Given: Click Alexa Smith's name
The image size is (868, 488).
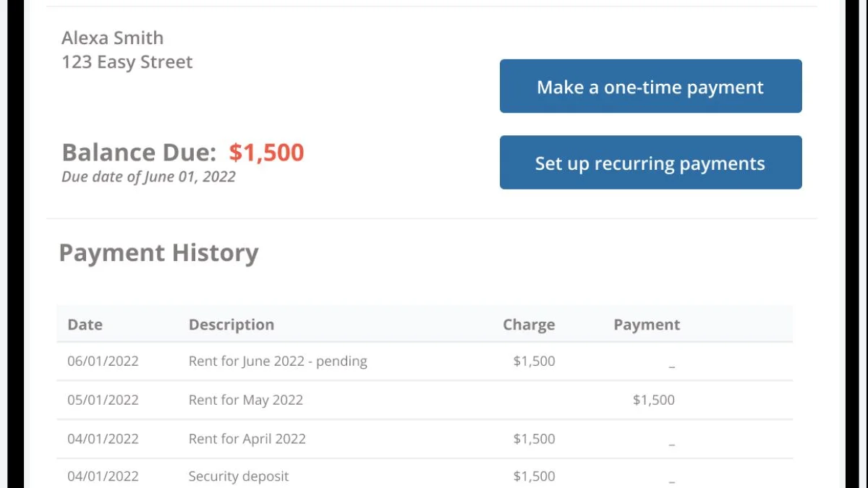Looking at the screenshot, I should coord(112,38).
